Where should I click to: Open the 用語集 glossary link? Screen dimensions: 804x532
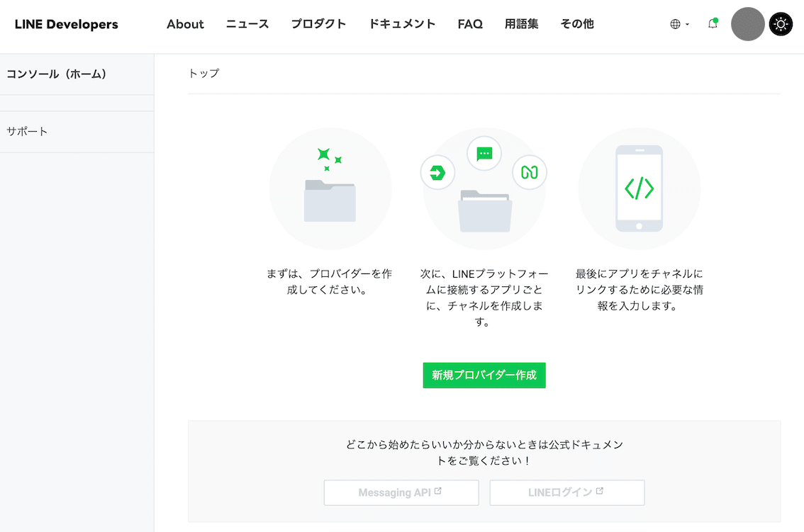pos(522,24)
